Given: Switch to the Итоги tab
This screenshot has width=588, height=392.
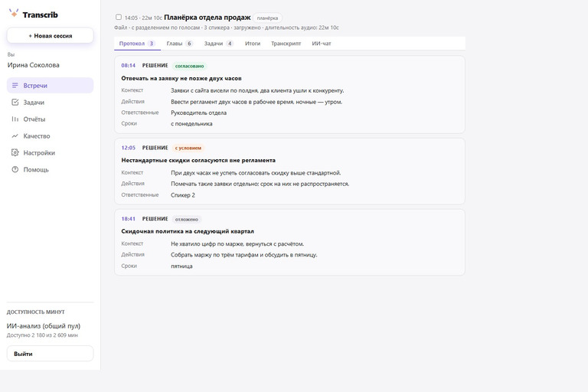Looking at the screenshot, I should coord(253,44).
